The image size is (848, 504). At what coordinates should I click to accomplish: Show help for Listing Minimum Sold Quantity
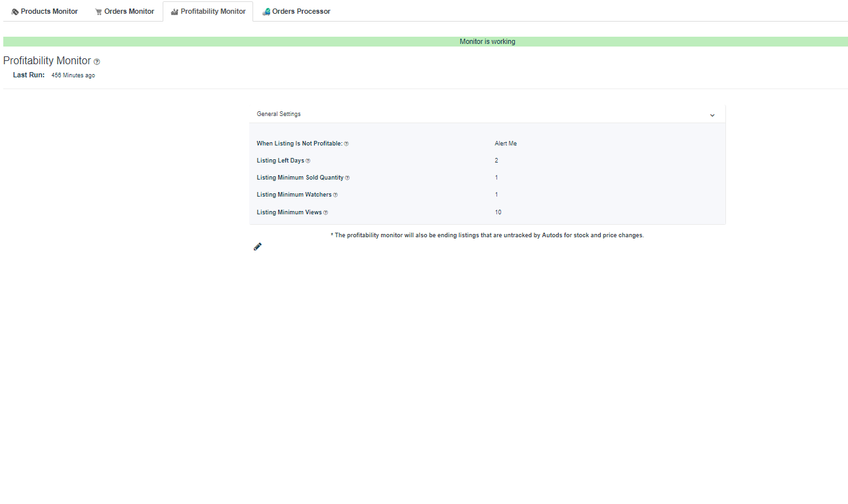point(348,178)
